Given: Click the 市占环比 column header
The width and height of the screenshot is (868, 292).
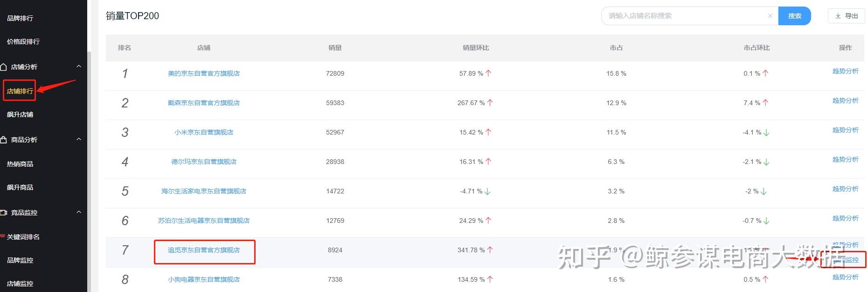Looking at the screenshot, I should pyautogui.click(x=757, y=48).
